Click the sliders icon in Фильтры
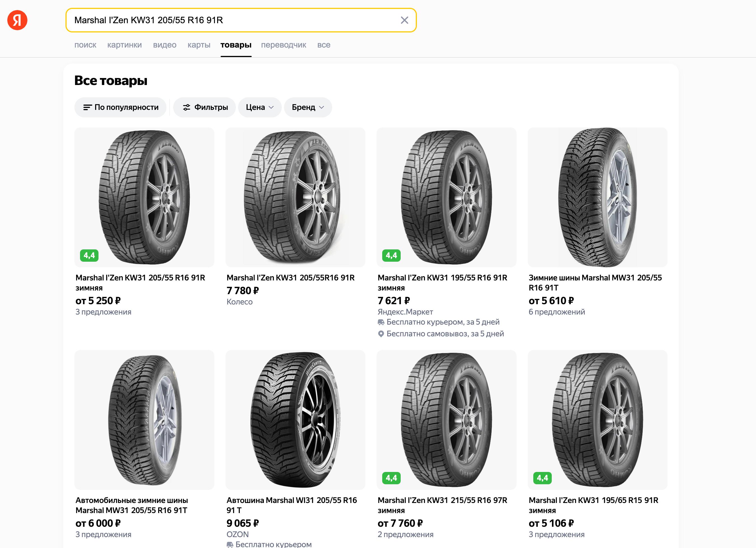The image size is (756, 548). click(187, 107)
